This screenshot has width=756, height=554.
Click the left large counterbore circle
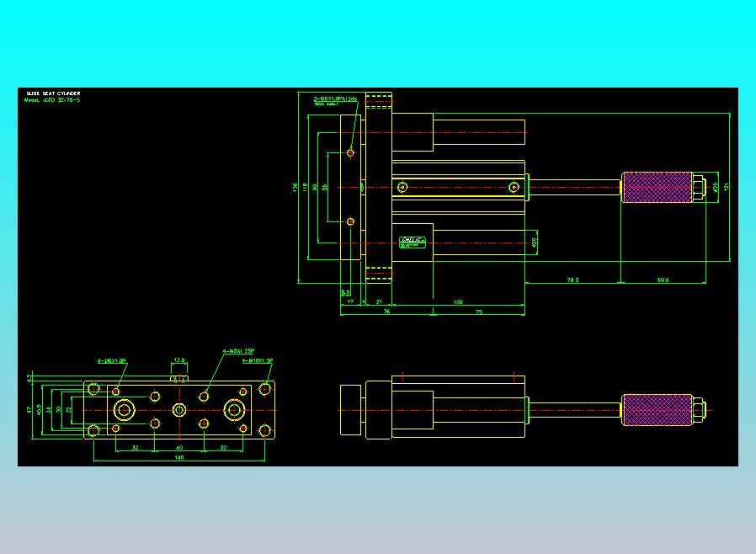(x=125, y=410)
